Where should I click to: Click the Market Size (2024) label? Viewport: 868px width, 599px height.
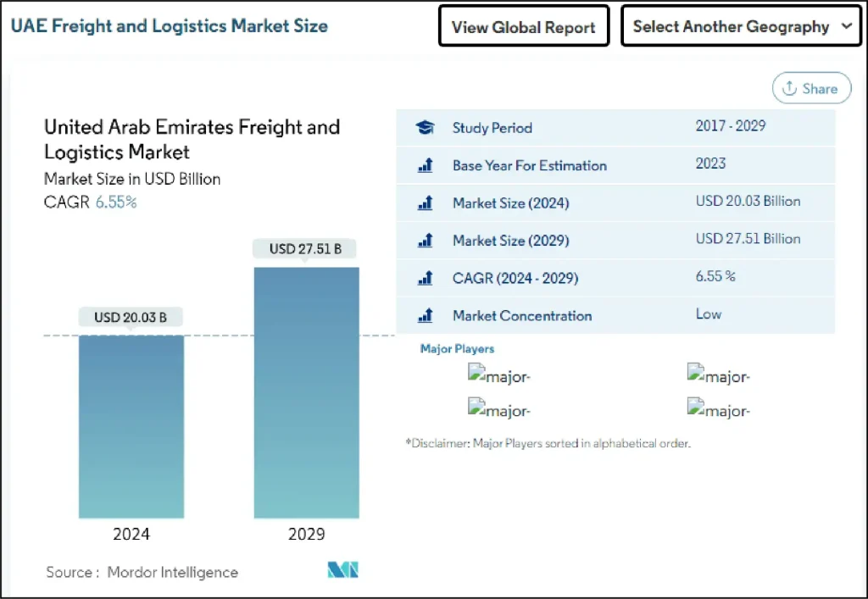coord(510,203)
